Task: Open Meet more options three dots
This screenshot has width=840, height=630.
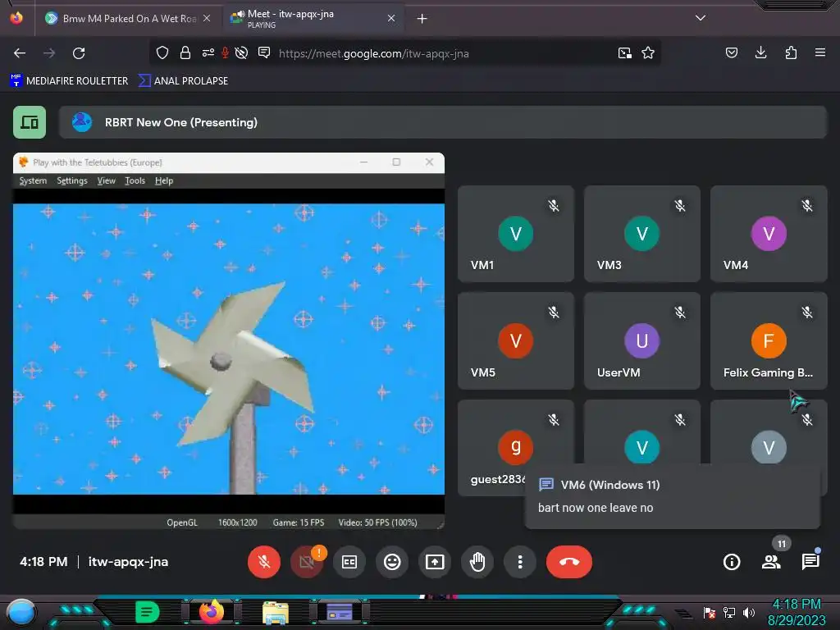Action: point(520,562)
